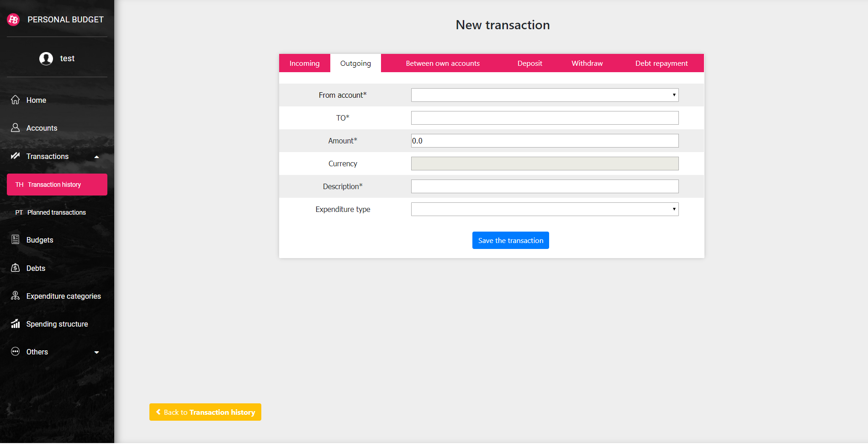Click the Home icon in sidebar
Screen dimensions: 868x444
coord(15,100)
